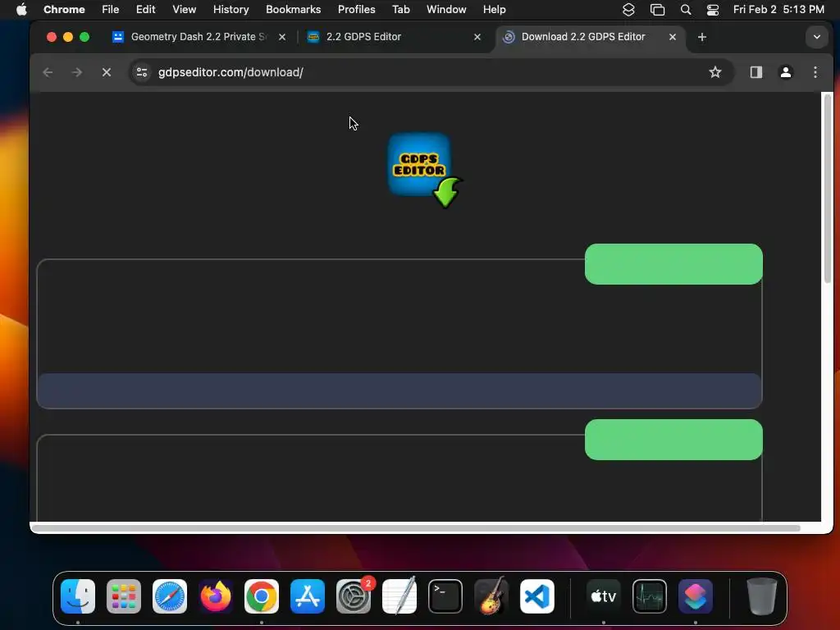
Task: Open Activity Monitor from the Dock
Action: (650, 596)
